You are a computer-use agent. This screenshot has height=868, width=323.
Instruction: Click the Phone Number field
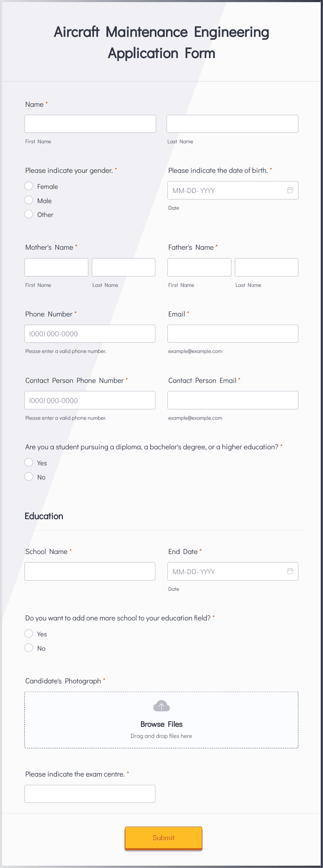point(90,333)
